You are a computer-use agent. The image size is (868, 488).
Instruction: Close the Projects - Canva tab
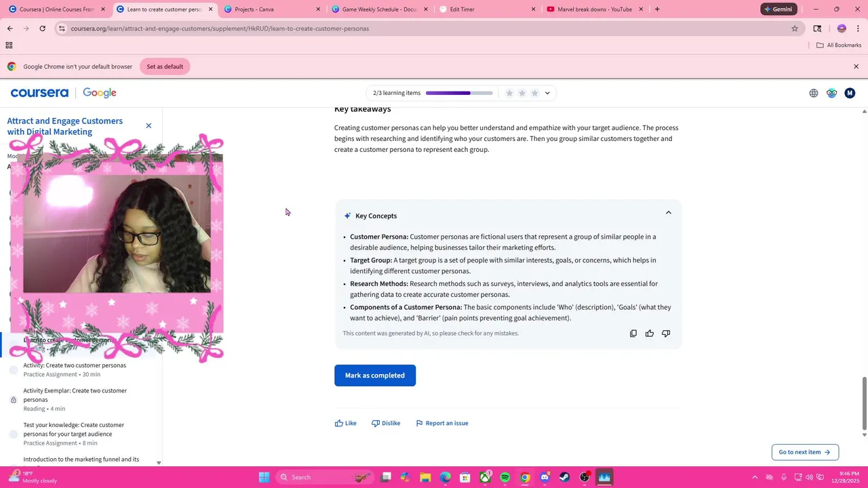[x=318, y=9]
